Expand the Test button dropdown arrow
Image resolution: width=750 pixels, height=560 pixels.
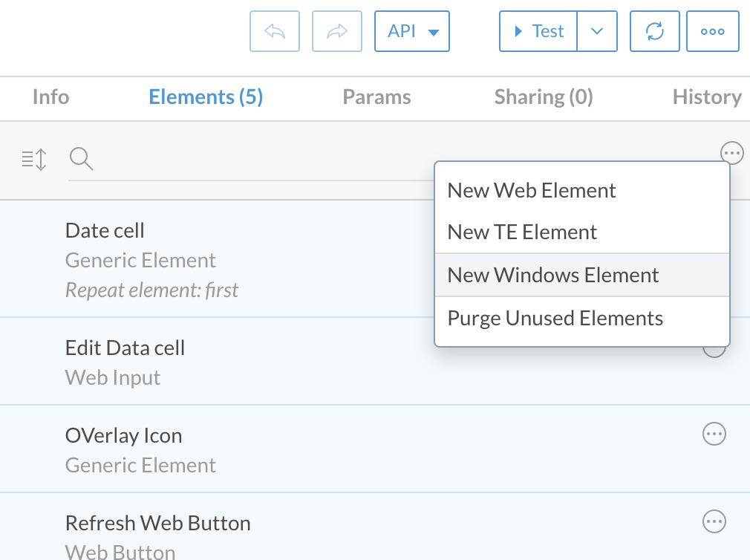pos(597,31)
